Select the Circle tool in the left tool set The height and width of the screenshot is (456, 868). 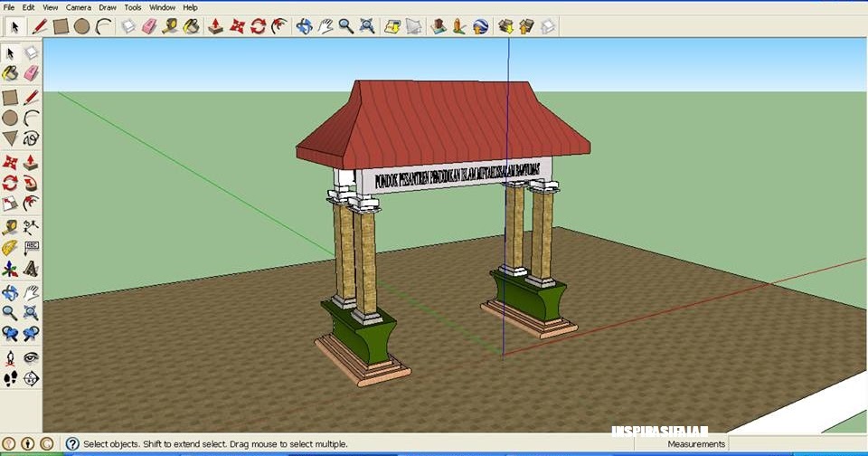(10, 118)
